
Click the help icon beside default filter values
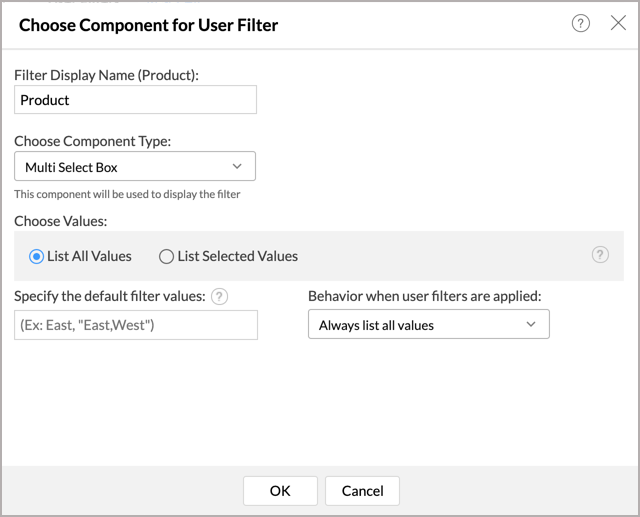pos(220,296)
